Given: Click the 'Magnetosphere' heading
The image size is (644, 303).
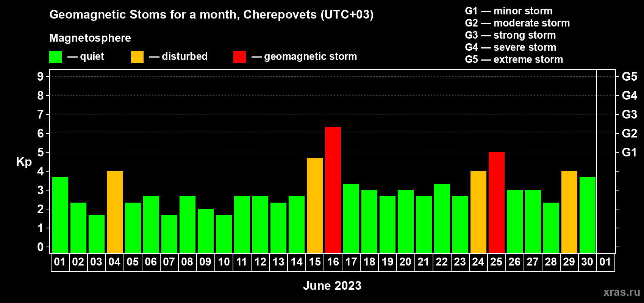Looking at the screenshot, I should pos(90,38).
